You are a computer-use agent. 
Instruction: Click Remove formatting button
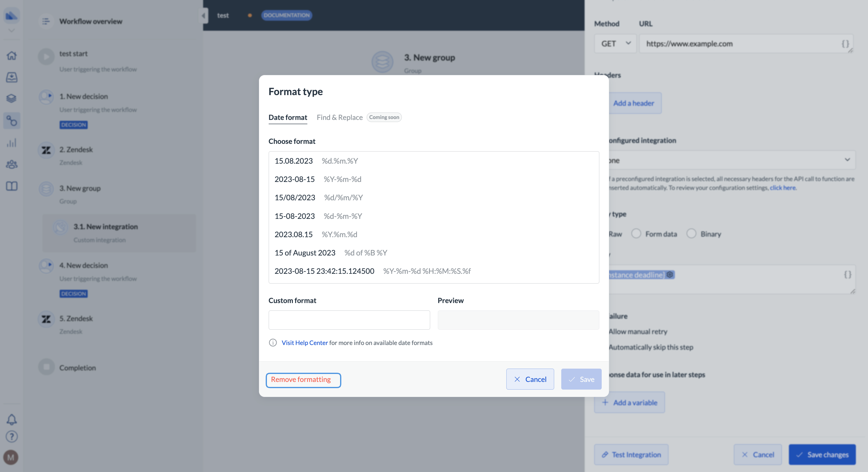(303, 380)
